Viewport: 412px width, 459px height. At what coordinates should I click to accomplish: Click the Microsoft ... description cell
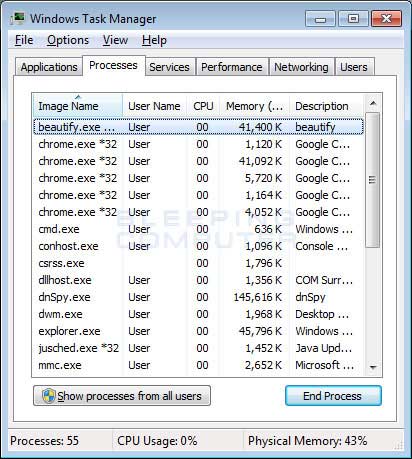(x=325, y=365)
